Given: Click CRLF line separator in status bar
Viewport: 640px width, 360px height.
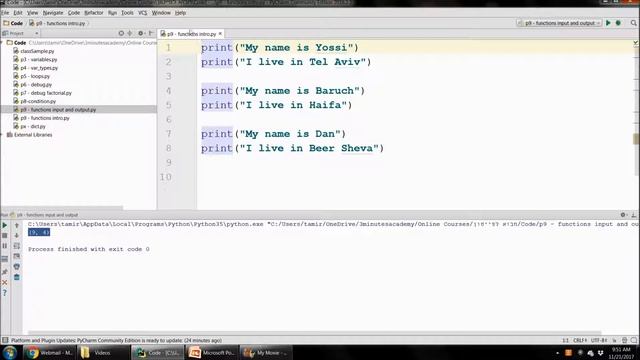Looking at the screenshot, I should pyautogui.click(x=580, y=340).
